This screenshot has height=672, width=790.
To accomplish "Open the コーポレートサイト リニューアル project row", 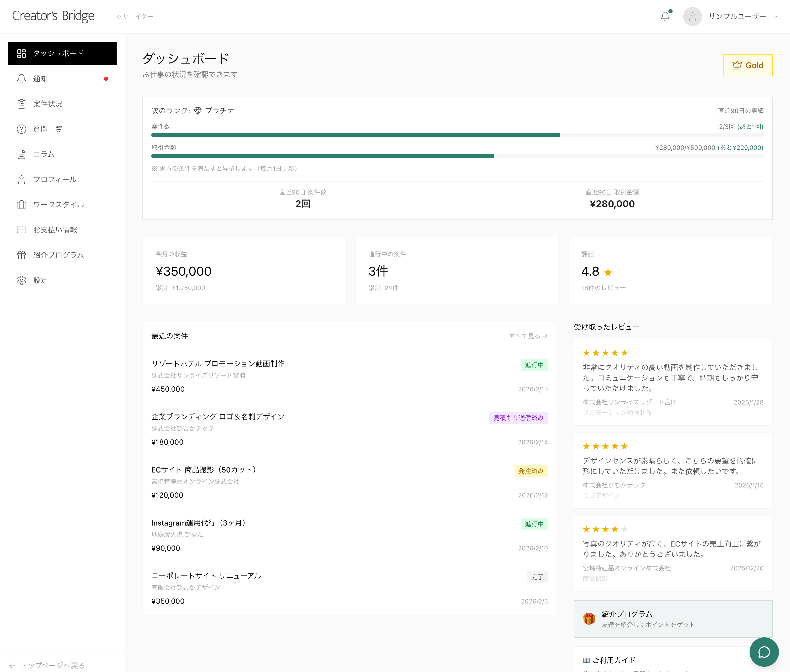I will (206, 576).
